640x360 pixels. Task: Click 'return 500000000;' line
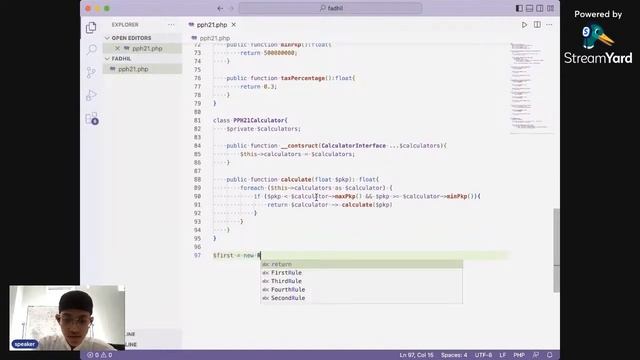point(269,53)
